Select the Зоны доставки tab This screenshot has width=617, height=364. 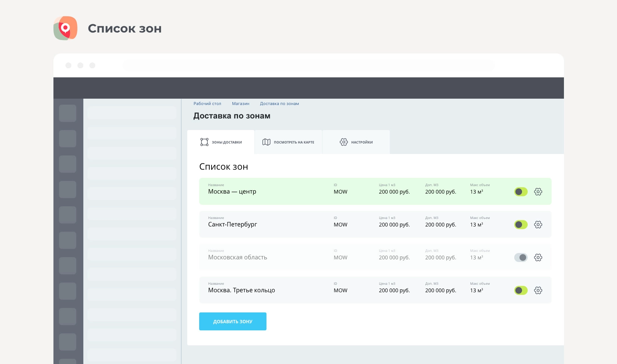[x=227, y=142]
